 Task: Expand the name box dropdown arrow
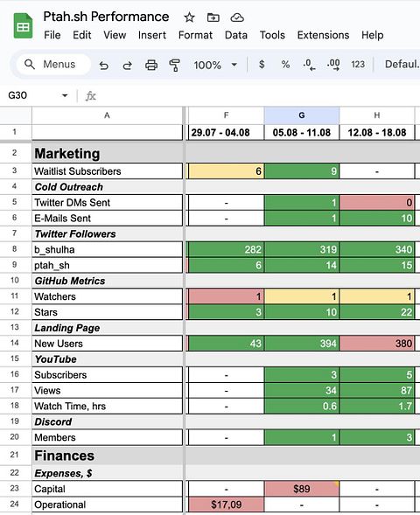[65, 95]
